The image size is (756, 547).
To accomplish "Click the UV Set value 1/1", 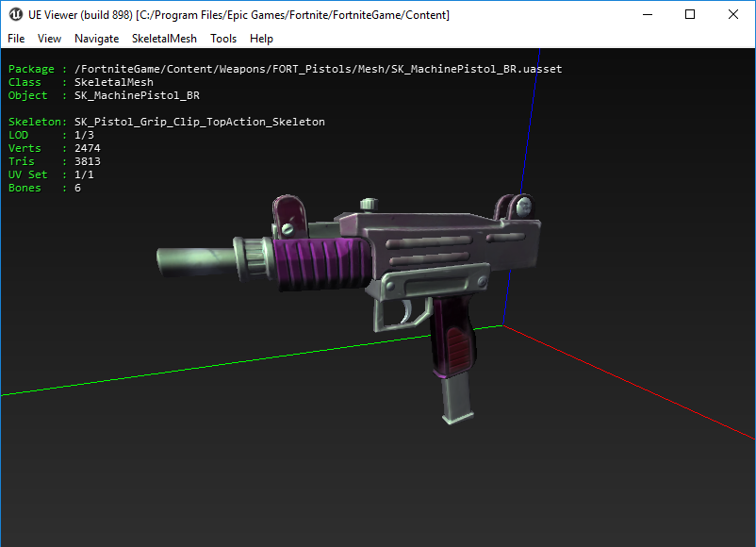I will point(85,174).
